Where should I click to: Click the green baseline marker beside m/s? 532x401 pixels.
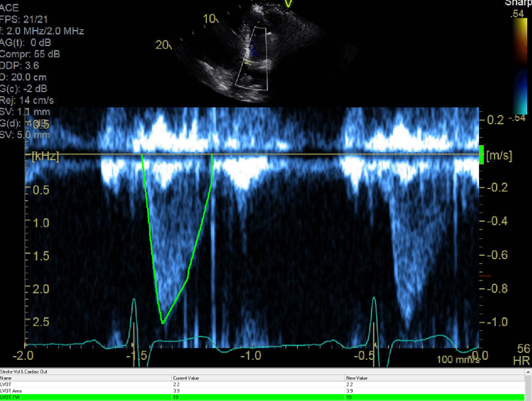click(x=482, y=155)
